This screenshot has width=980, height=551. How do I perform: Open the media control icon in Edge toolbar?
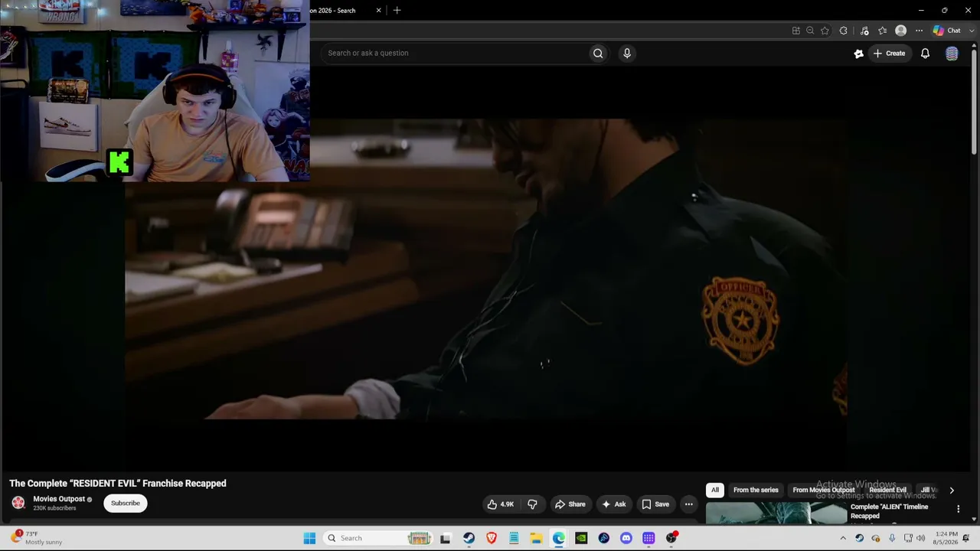[x=864, y=31]
